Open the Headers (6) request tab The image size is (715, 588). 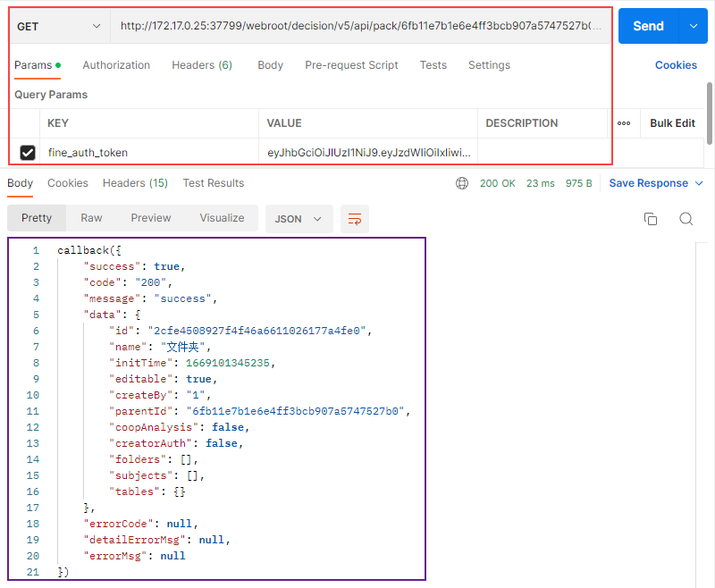point(202,65)
